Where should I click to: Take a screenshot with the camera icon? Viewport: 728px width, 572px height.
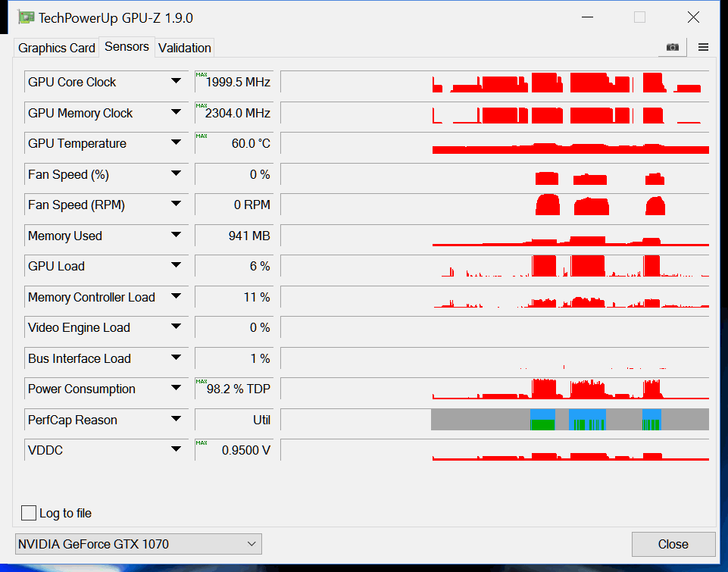point(672,47)
